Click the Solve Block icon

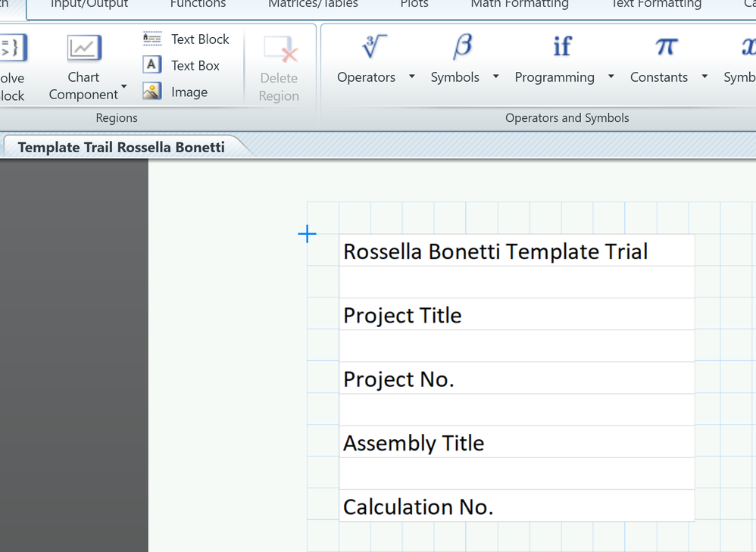(13, 49)
